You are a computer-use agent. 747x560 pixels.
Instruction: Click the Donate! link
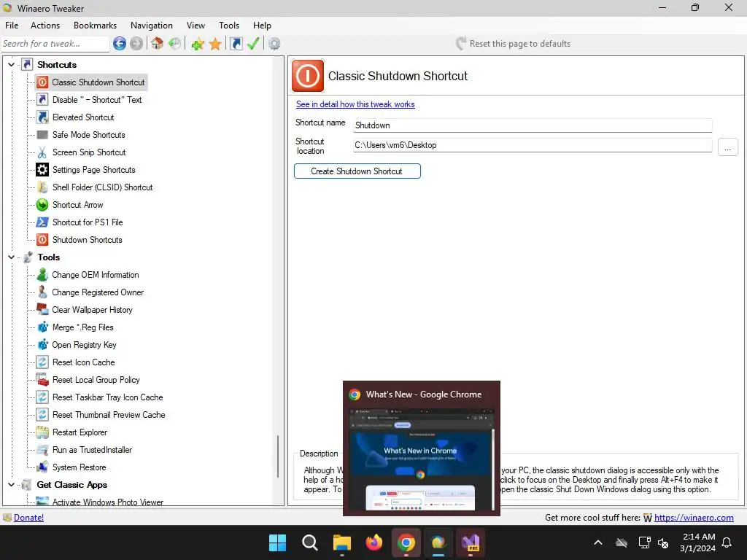[28, 518]
